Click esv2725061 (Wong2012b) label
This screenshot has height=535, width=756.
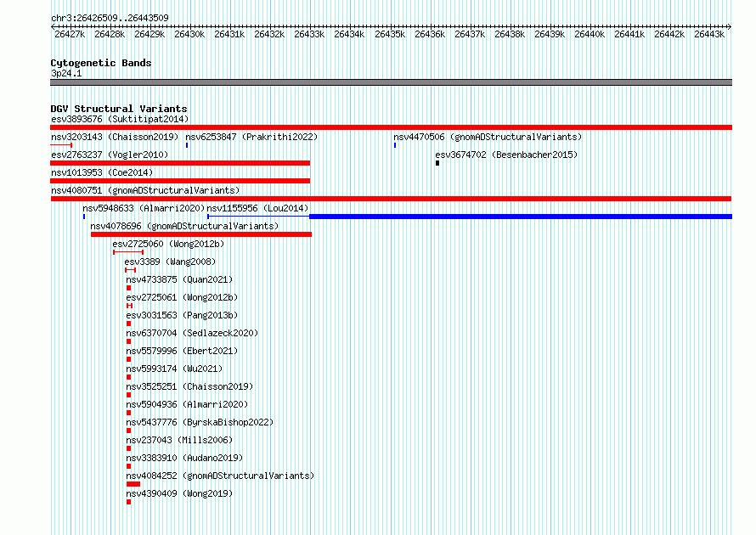pos(183,297)
